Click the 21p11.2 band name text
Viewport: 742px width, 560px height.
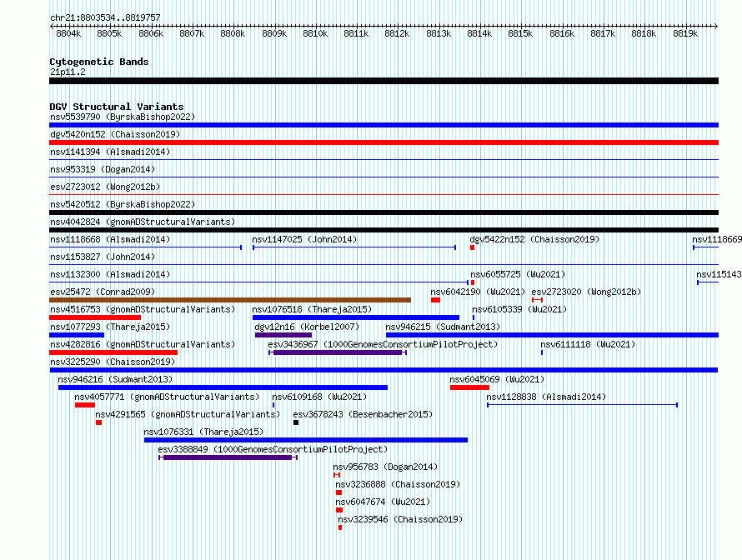(x=68, y=72)
